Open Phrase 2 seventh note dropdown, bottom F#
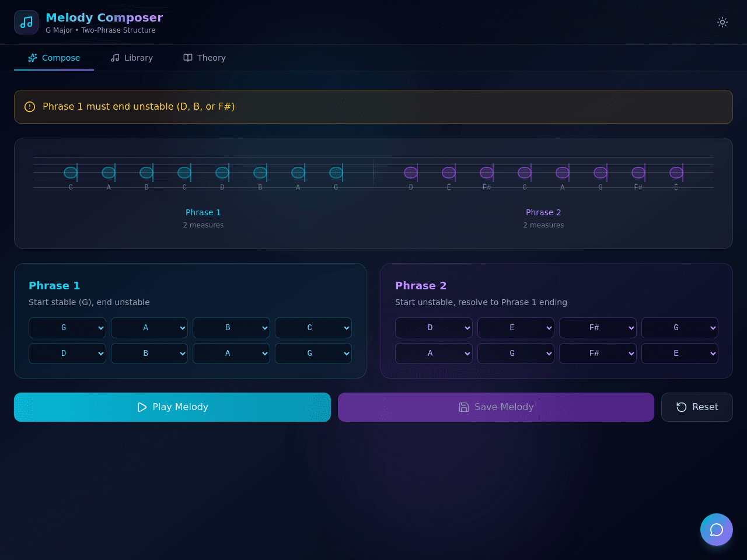 598,353
